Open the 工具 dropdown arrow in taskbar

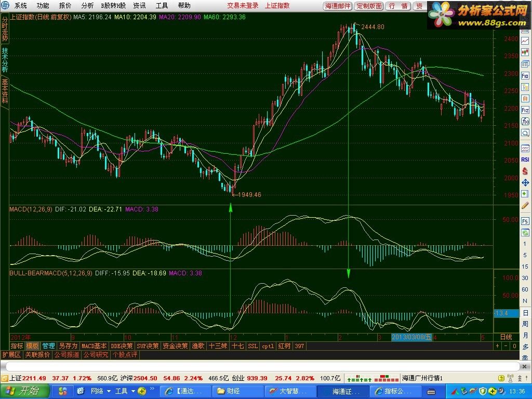pos(133,391)
